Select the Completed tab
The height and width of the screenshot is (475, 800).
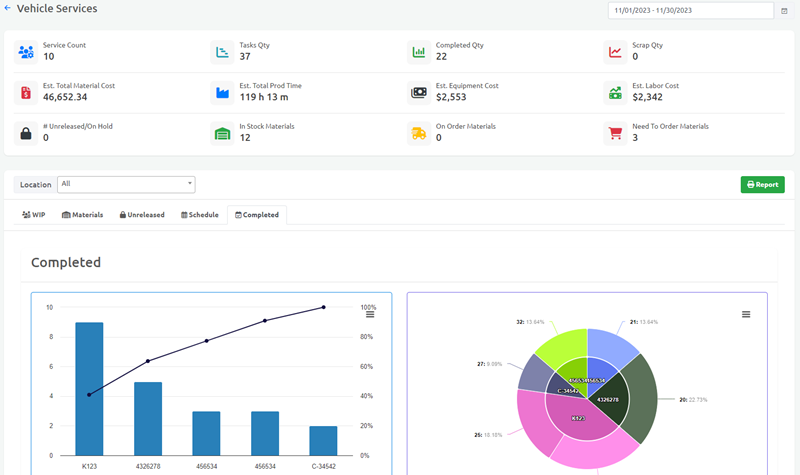pos(257,215)
